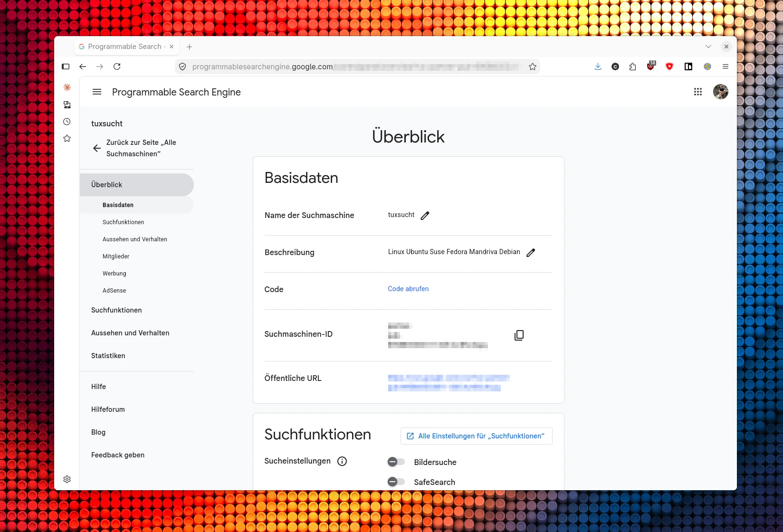Image resolution: width=783 pixels, height=532 pixels.
Task: Open uBlock extension with badge 14
Action: 651,66
